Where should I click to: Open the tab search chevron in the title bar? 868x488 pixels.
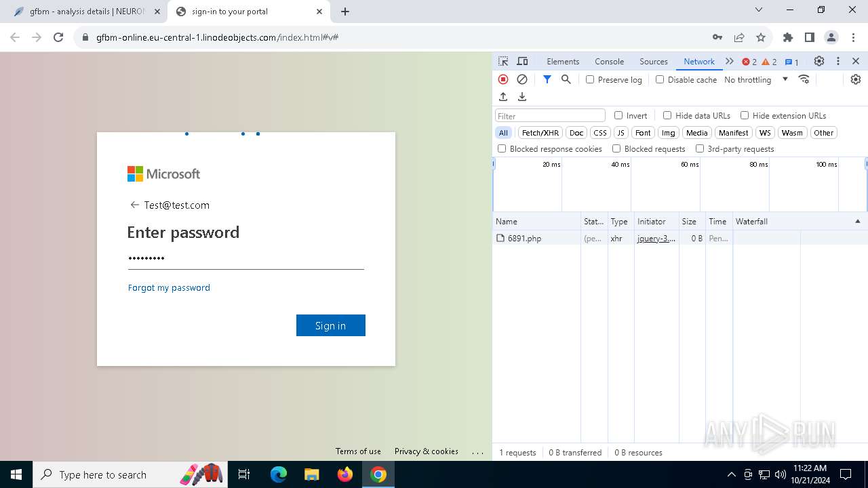pyautogui.click(x=759, y=10)
